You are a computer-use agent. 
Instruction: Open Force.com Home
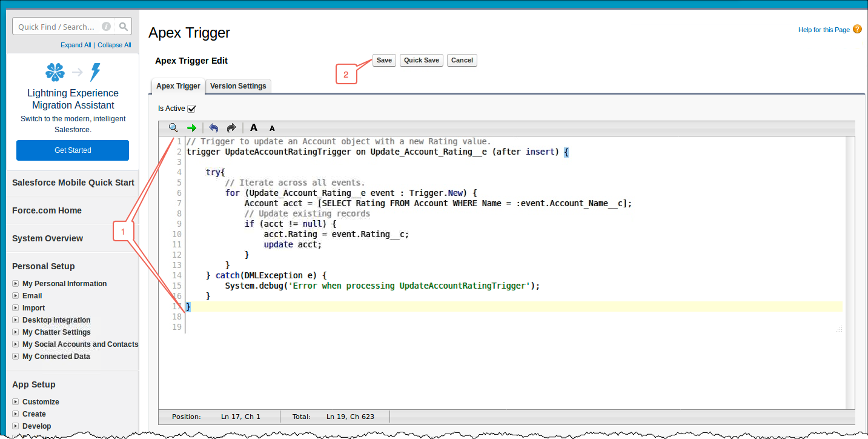tap(47, 210)
